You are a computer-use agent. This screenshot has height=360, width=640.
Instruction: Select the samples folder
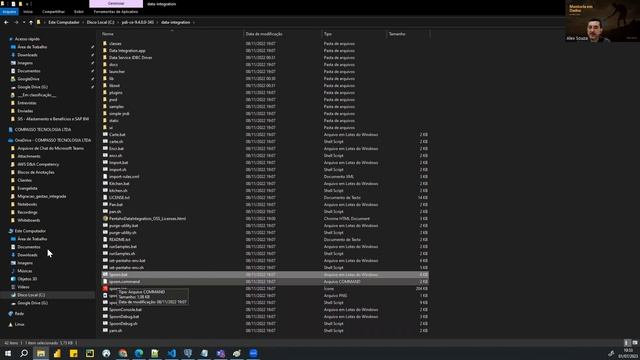pos(116,107)
